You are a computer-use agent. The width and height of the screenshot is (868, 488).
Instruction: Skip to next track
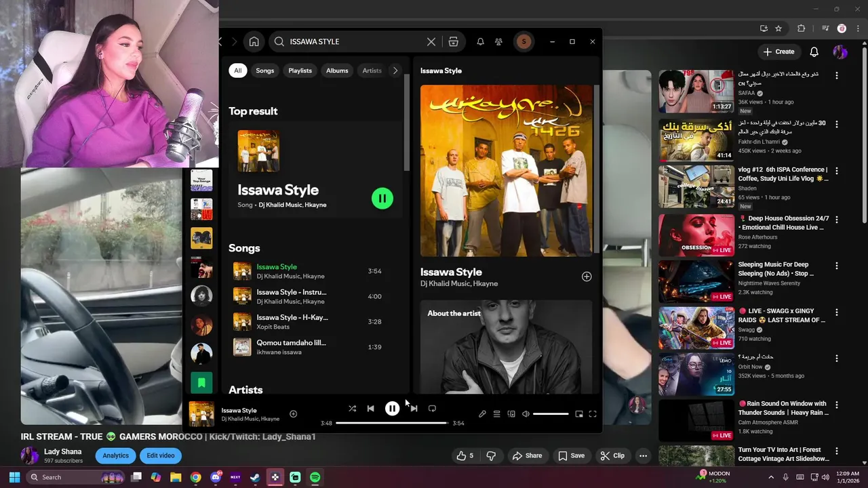(x=414, y=409)
